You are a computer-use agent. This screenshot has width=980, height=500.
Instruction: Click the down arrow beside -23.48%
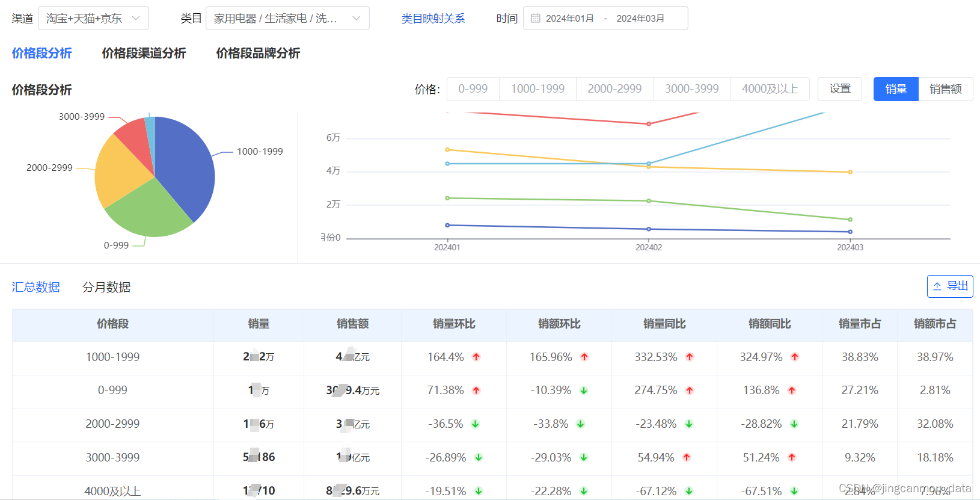coord(689,424)
